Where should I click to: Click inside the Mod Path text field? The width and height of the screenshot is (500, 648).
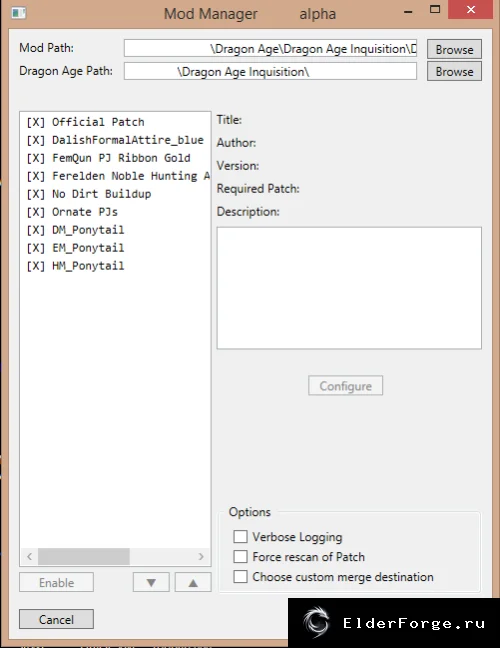coord(270,48)
